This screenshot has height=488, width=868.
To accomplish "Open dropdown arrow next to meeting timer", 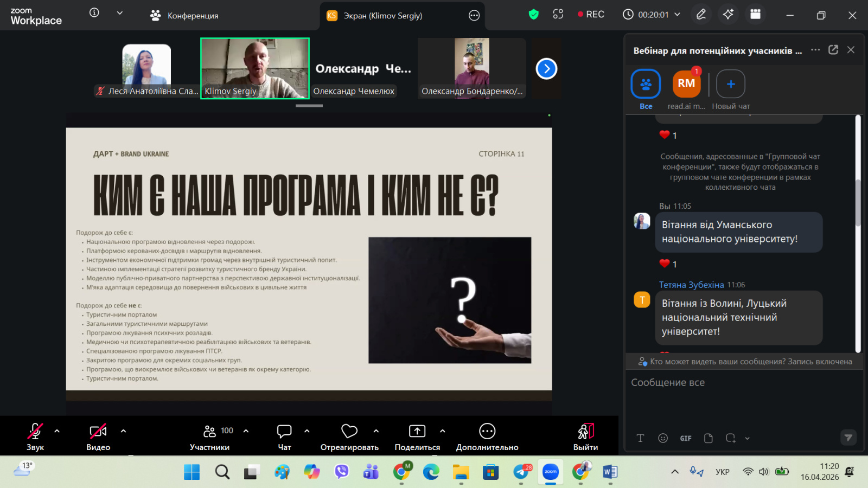I will pos(677,15).
